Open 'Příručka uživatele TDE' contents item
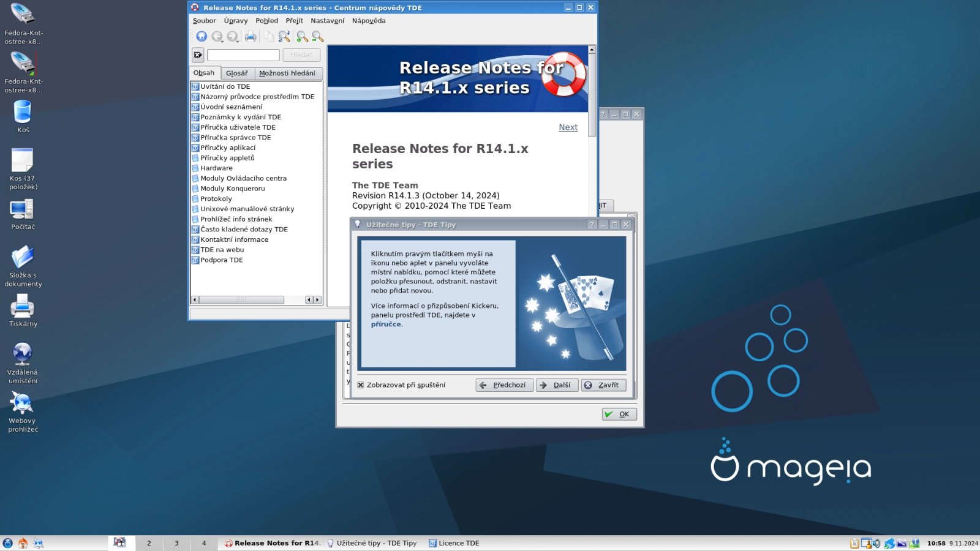This screenshot has width=980, height=551. 238,127
